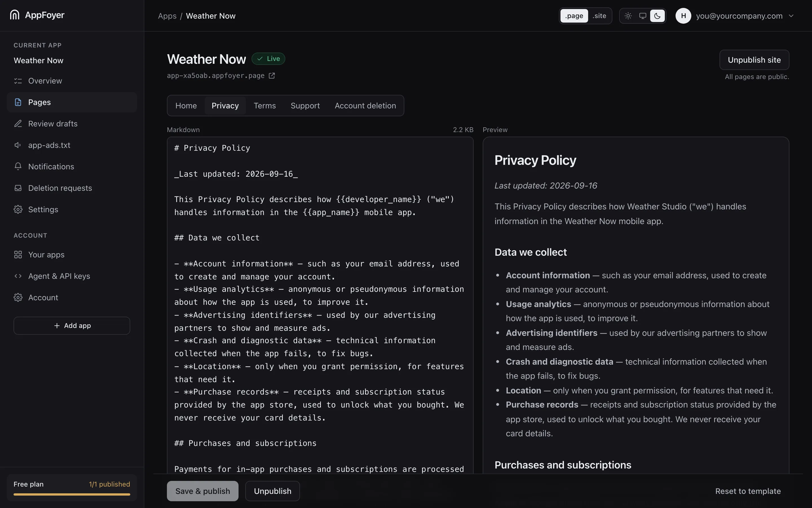Select dark theme moon icon

coord(657,16)
